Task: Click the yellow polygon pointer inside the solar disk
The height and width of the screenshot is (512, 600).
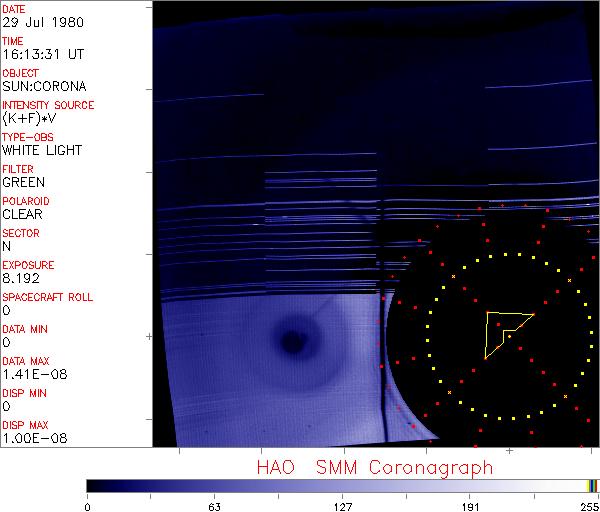Action: 503,332
